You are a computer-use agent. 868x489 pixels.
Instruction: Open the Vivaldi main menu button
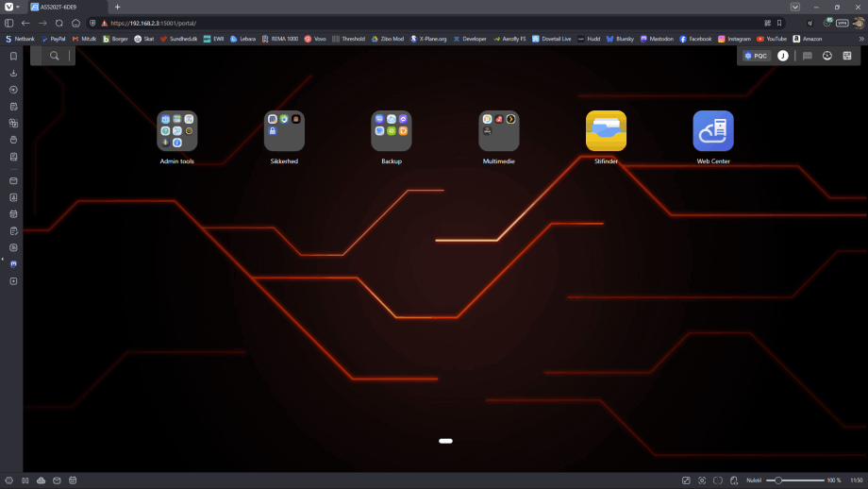click(x=9, y=7)
